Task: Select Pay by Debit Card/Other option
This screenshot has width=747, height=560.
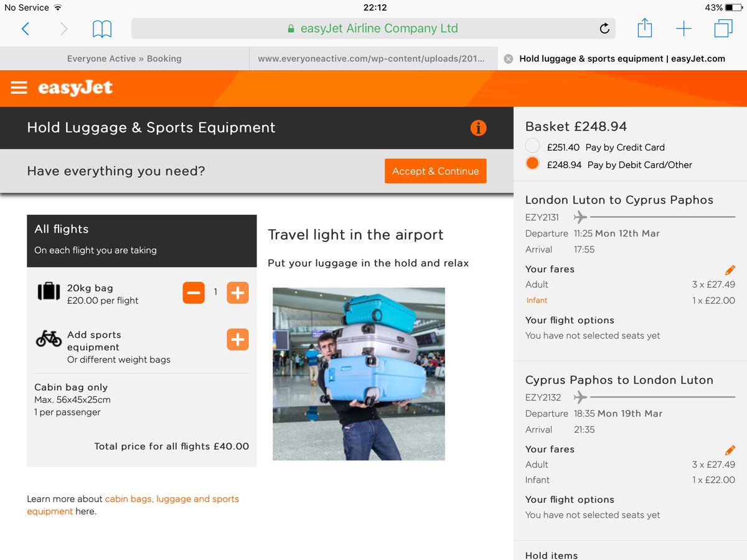Action: coord(532,164)
